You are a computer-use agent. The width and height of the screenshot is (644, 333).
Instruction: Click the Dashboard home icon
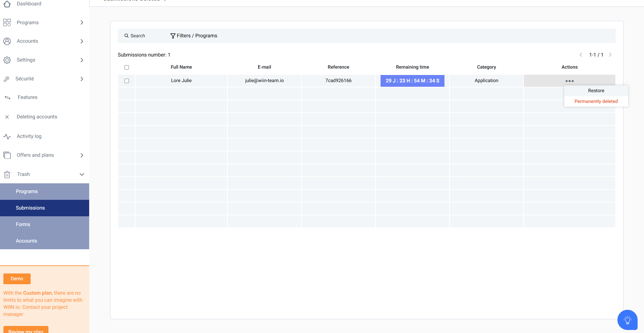[x=7, y=4]
